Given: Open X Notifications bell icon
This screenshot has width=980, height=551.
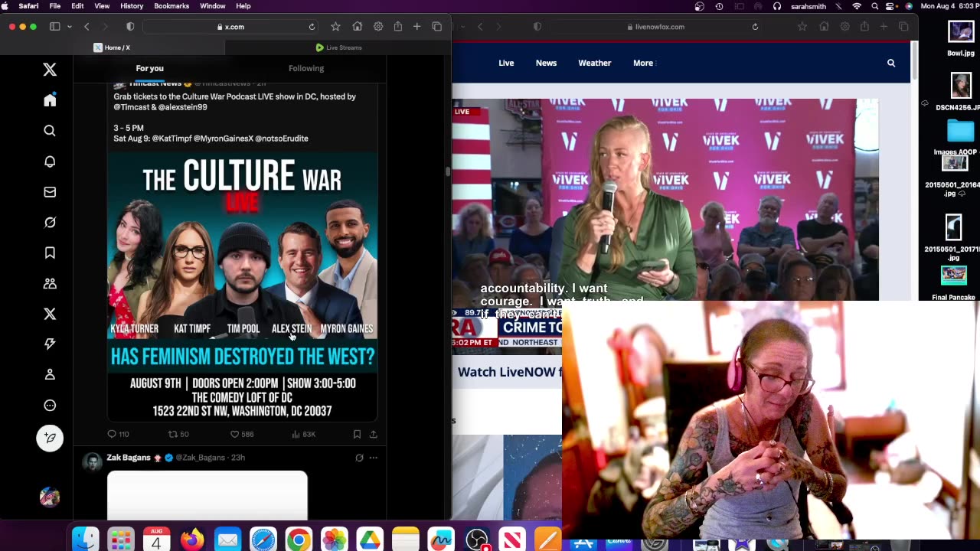Looking at the screenshot, I should [50, 161].
